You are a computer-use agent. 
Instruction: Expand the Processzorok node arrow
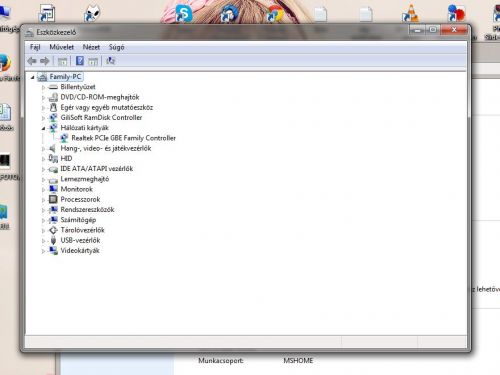43,200
